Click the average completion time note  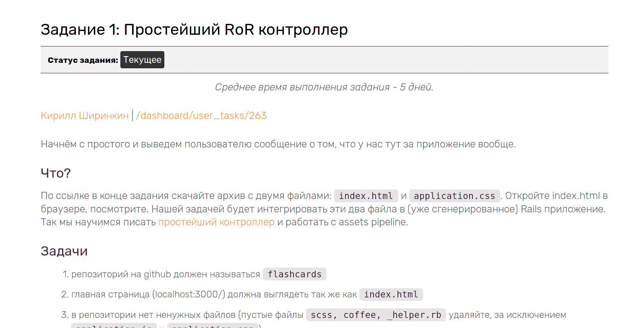click(324, 87)
